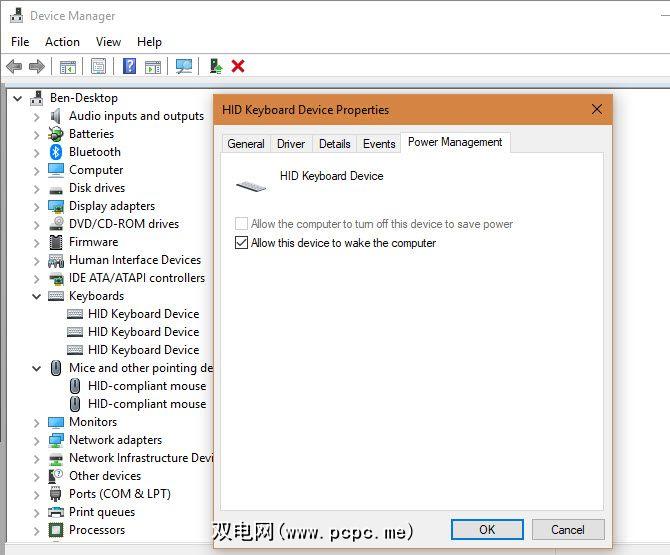
Task: Click the Processors icon
Action: (56, 530)
